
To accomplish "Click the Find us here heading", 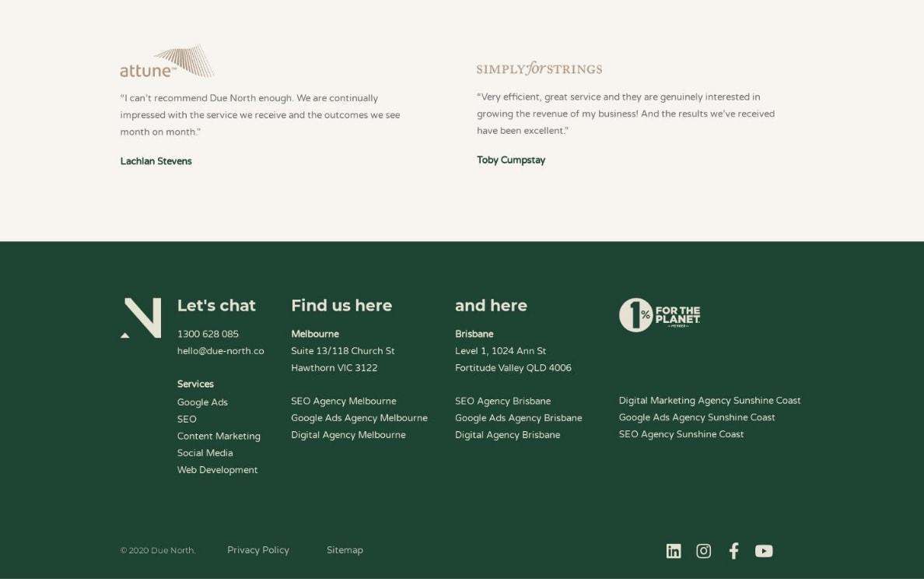I will point(341,305).
